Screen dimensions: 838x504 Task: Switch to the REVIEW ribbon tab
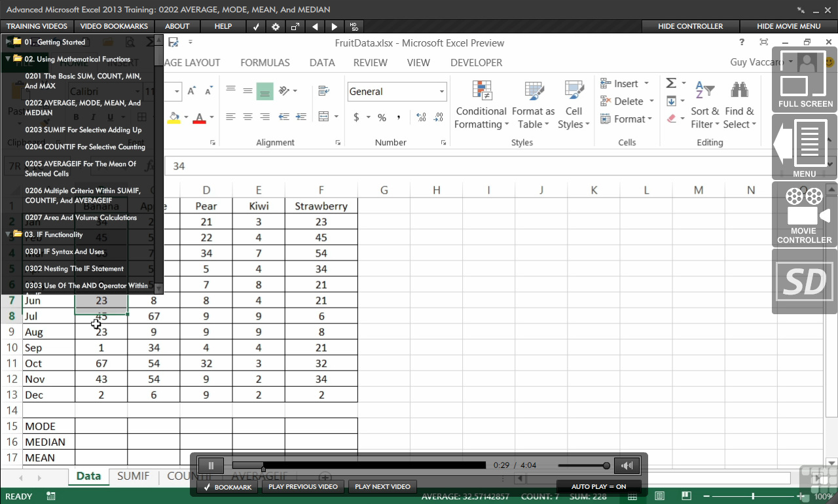coord(371,63)
